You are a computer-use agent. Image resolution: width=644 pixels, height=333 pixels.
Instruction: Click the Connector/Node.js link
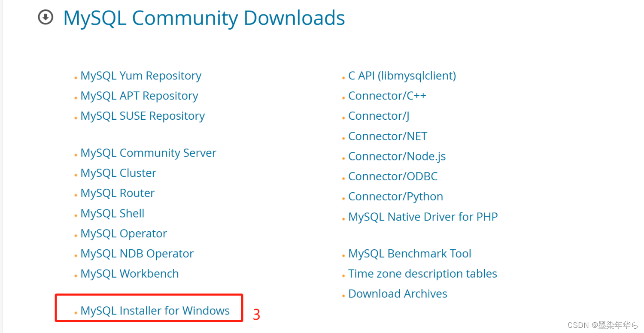click(397, 157)
